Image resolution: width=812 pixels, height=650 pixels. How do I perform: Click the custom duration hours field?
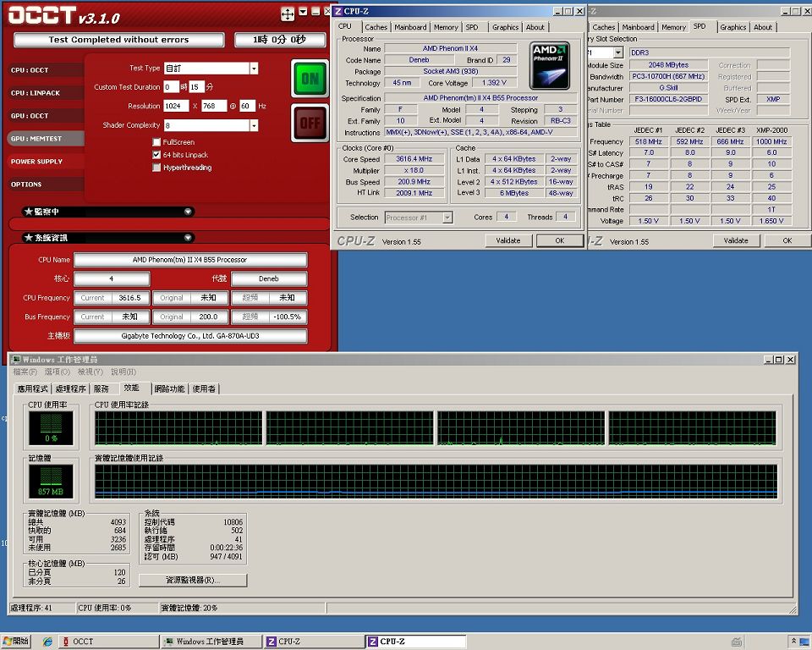coord(171,87)
